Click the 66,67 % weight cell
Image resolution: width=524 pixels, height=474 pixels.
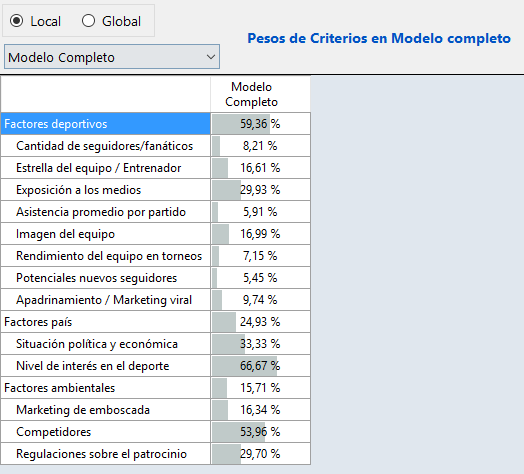coord(261,366)
